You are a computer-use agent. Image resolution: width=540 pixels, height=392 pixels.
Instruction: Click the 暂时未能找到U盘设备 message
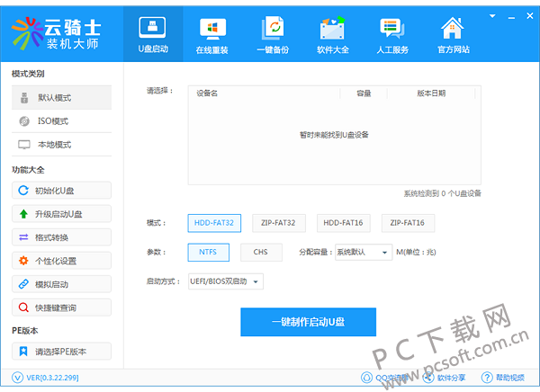point(334,135)
